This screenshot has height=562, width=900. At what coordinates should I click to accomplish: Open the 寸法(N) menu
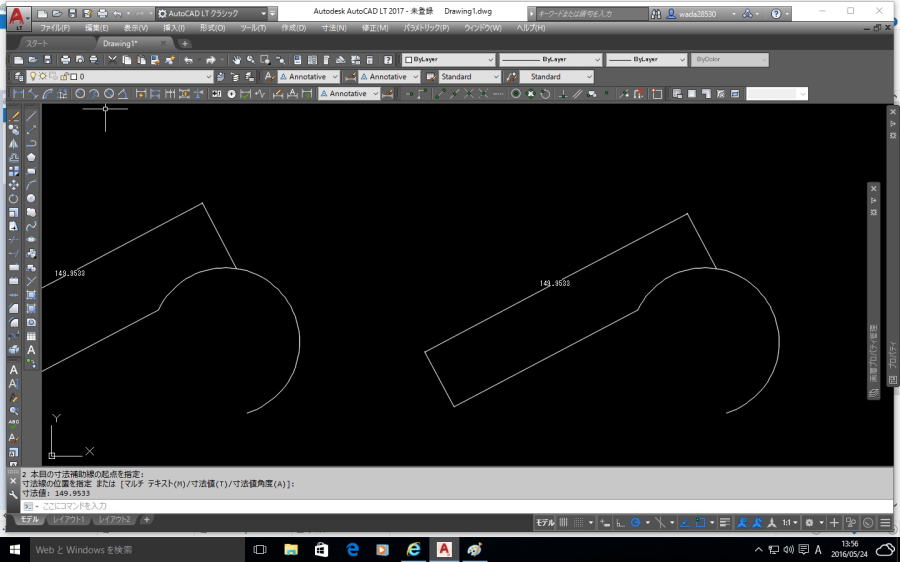(x=334, y=28)
